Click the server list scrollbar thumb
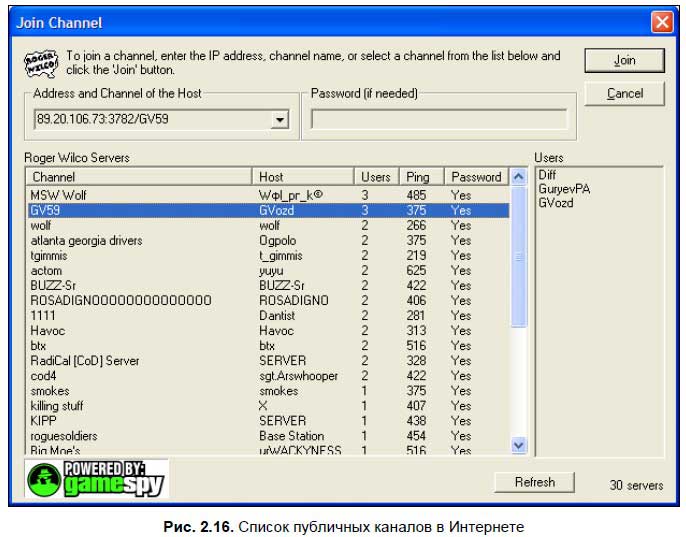Screen dimensions: 686x537 tap(518, 258)
